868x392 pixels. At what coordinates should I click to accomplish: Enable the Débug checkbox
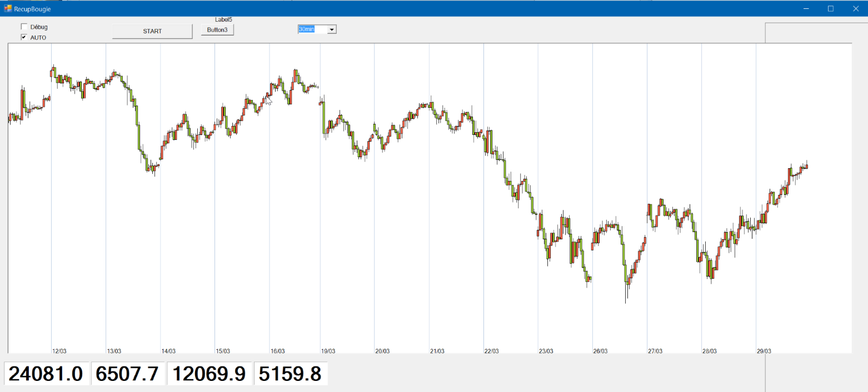click(24, 27)
